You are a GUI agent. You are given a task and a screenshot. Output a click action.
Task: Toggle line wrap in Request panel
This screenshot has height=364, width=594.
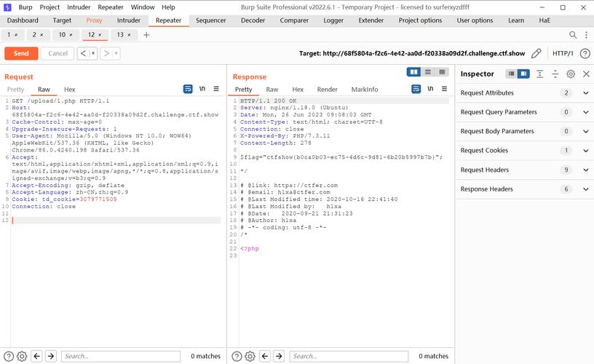[x=188, y=89]
